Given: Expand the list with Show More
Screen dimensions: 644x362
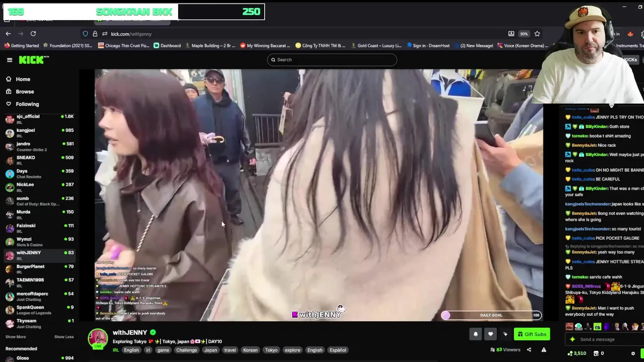Looking at the screenshot, I should [16, 337].
